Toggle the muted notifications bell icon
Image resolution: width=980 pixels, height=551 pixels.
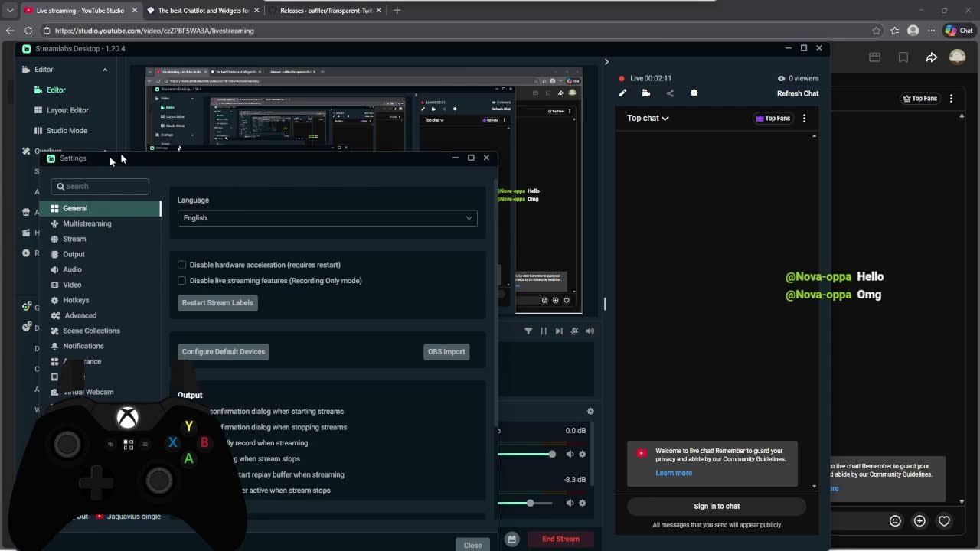[574, 331]
